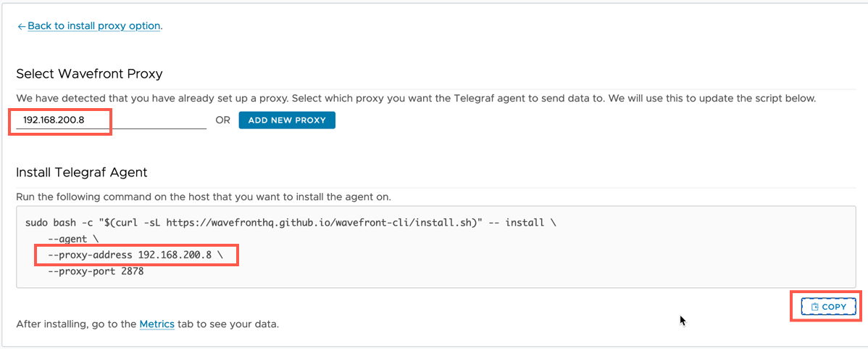Open the Metrics tab link

point(157,324)
